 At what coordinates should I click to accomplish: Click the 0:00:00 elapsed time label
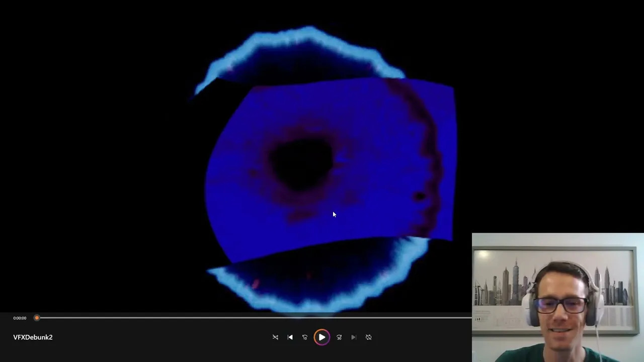[20, 318]
